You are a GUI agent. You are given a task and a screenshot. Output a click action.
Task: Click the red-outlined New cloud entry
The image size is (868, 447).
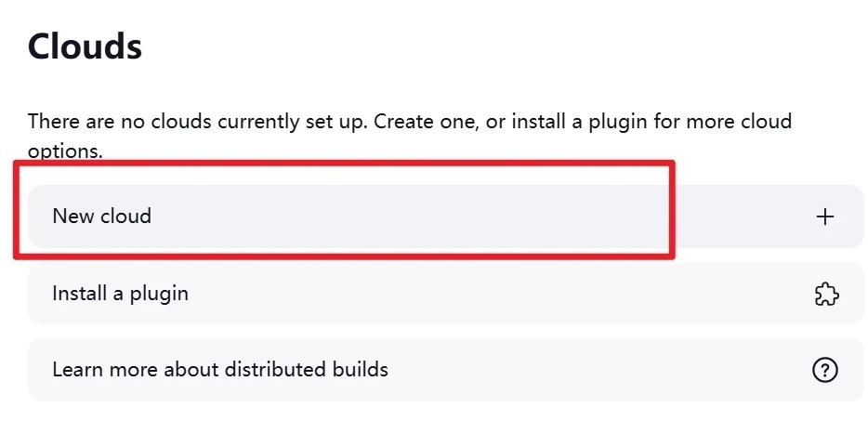[344, 211]
